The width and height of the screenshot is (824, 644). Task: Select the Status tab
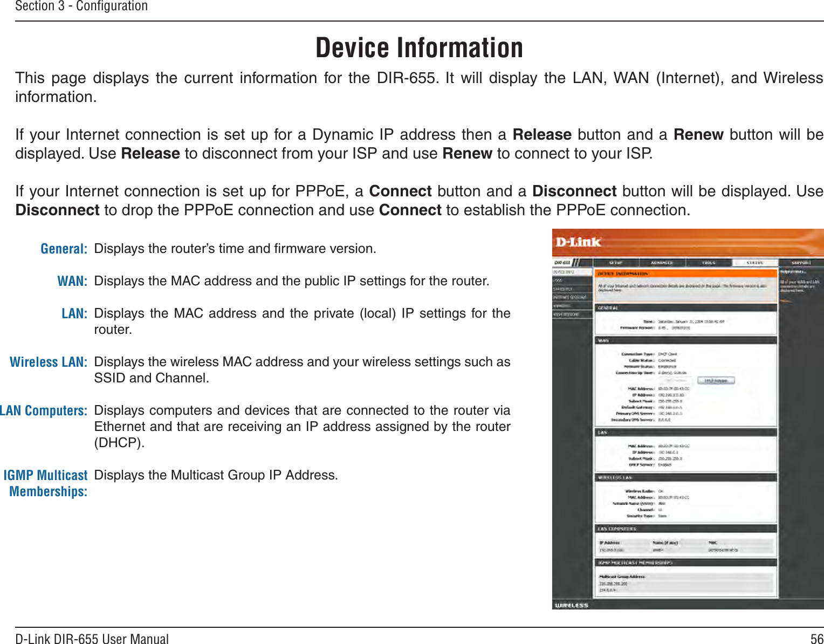tap(754, 263)
